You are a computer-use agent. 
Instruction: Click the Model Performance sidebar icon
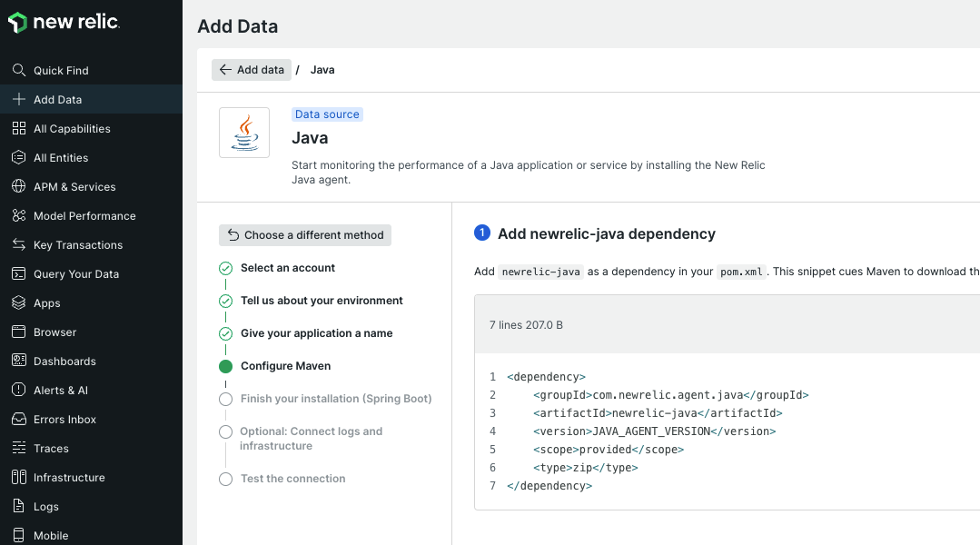click(x=19, y=215)
